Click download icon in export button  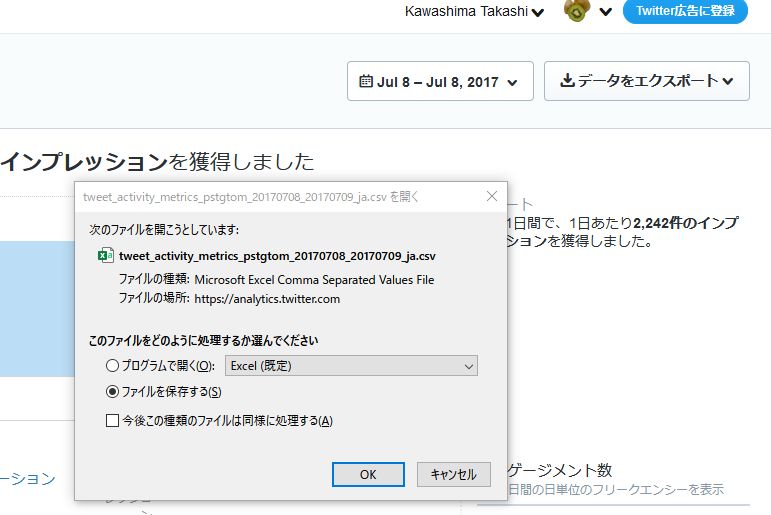(567, 80)
